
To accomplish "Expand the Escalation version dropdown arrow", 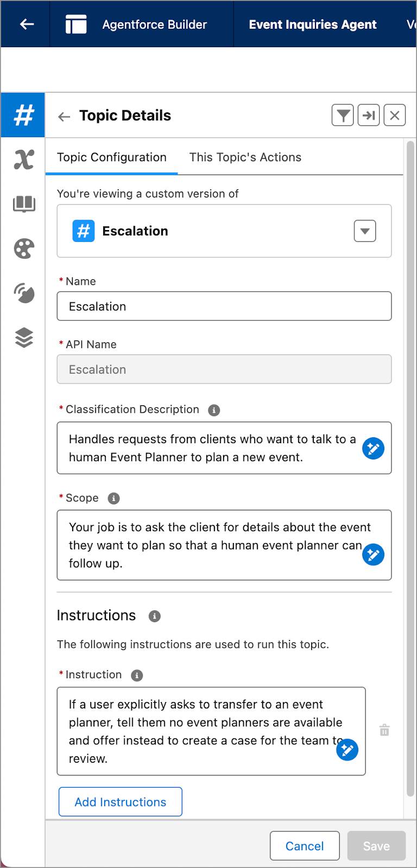I will pos(365,231).
